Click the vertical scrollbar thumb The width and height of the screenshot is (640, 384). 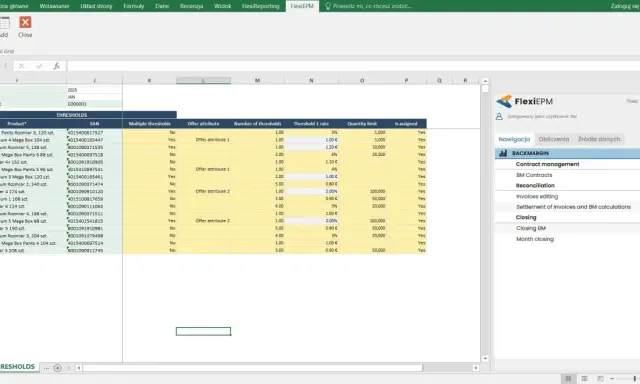(x=485, y=89)
